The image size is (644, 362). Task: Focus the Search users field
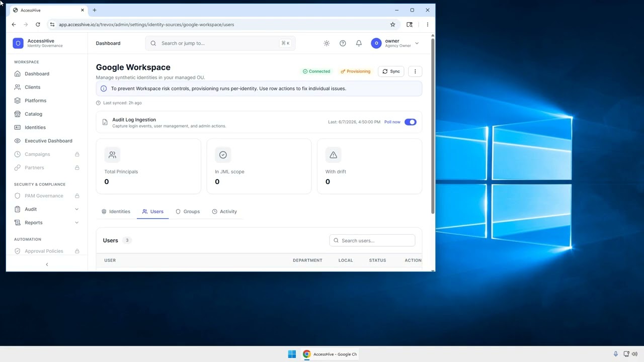click(x=372, y=240)
